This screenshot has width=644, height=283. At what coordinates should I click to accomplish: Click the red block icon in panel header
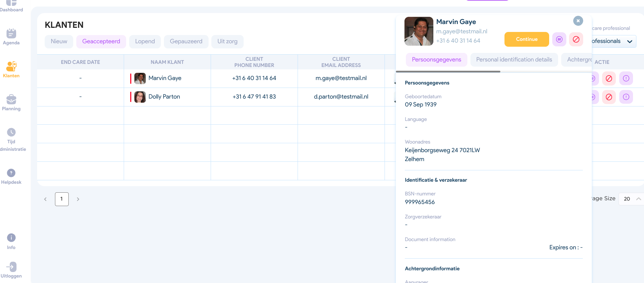[576, 39]
